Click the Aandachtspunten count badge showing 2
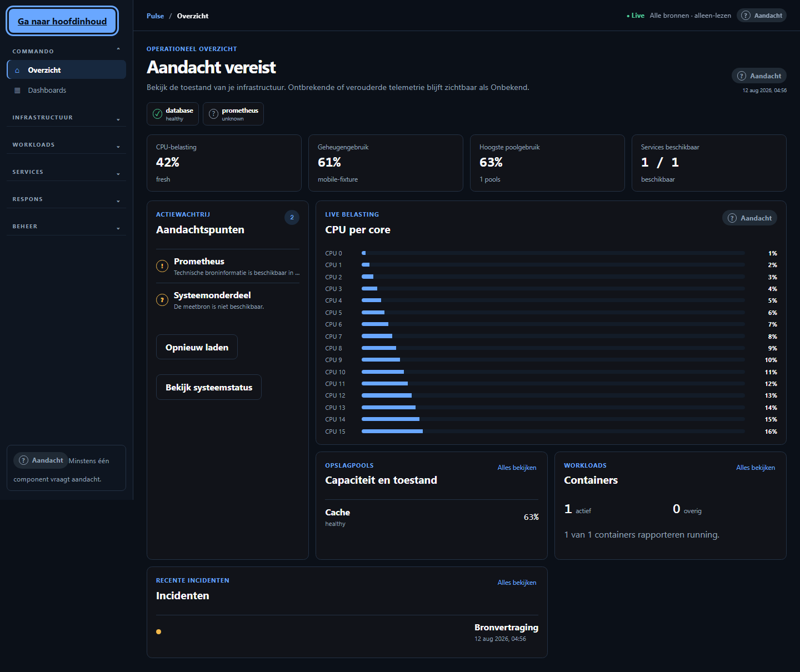Screen dimensions: 800x672 pos(292,217)
